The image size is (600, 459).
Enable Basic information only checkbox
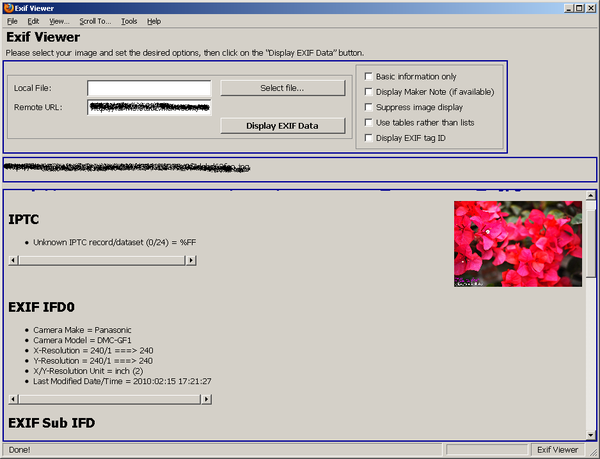tap(368, 76)
